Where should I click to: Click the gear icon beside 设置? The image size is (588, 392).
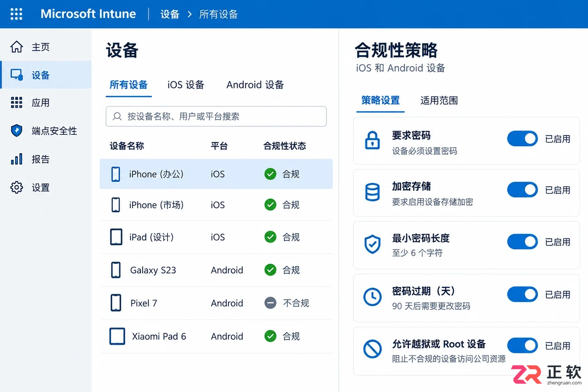(x=17, y=187)
